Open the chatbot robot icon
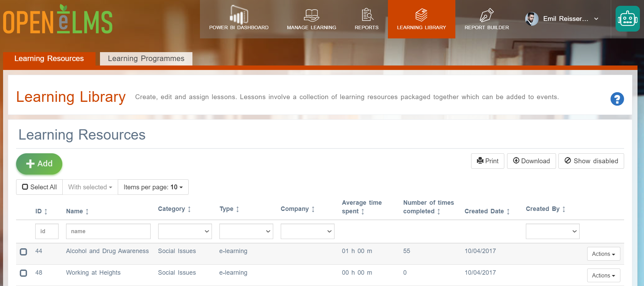This screenshot has width=644, height=286. (x=628, y=19)
